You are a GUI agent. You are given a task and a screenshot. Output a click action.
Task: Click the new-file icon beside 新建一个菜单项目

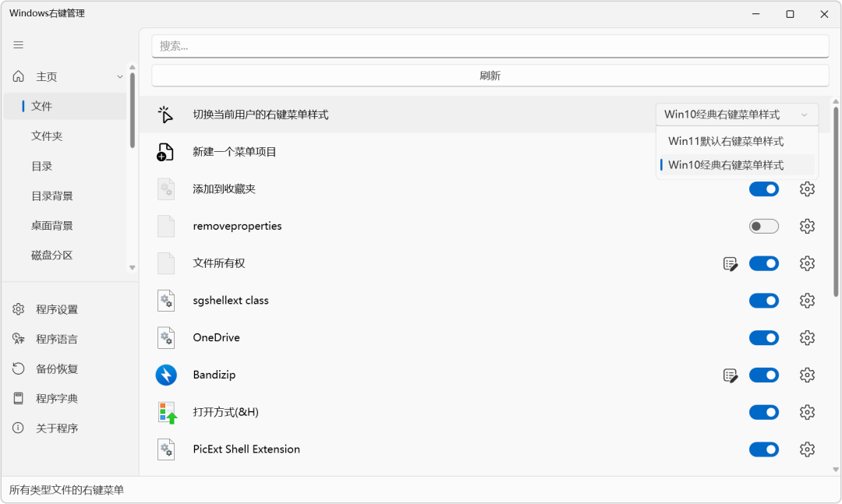[x=165, y=152]
